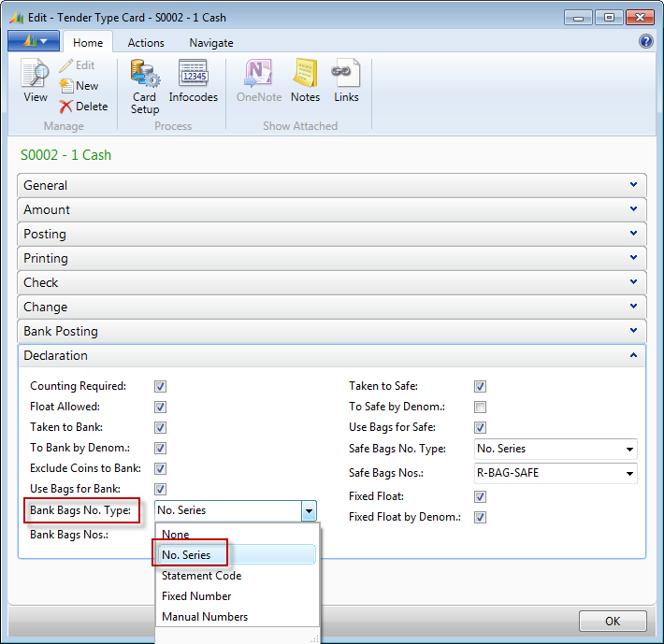Toggle Taken to Safe checkbox
The width and height of the screenshot is (664, 644).
pos(480,386)
